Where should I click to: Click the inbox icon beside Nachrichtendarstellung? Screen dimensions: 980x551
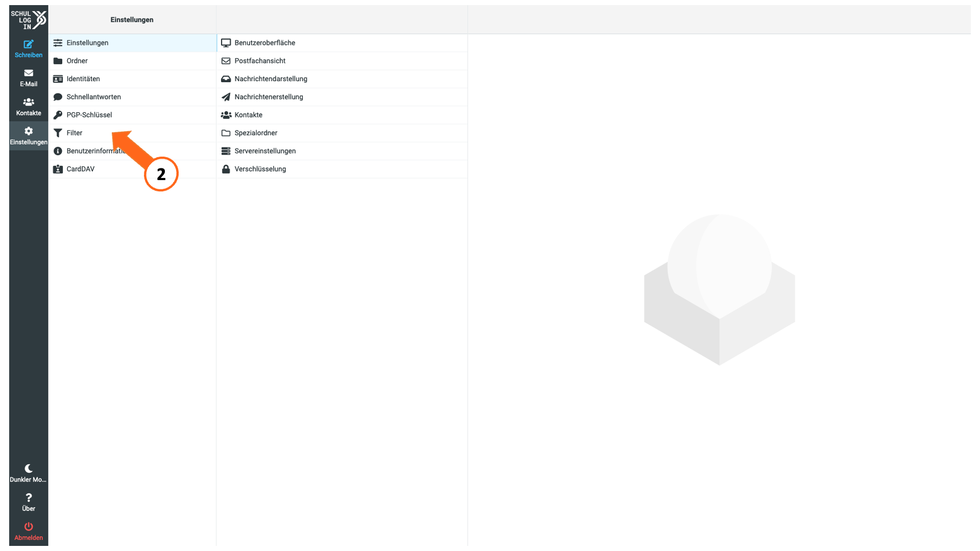[x=226, y=79]
